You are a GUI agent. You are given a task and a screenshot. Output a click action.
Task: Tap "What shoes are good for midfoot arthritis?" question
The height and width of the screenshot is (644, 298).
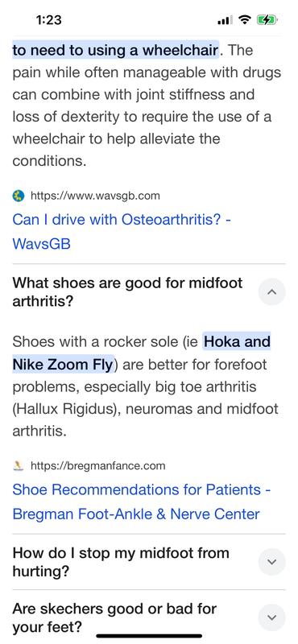pyautogui.click(x=127, y=292)
